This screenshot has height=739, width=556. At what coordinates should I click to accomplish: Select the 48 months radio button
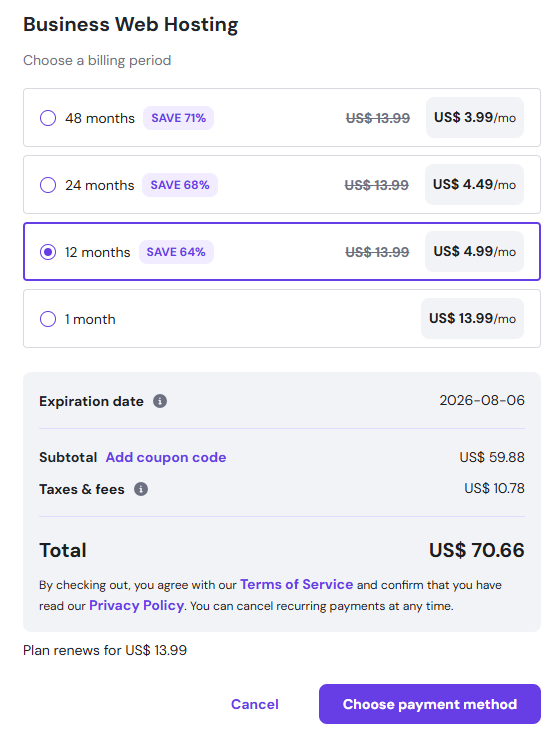point(48,118)
